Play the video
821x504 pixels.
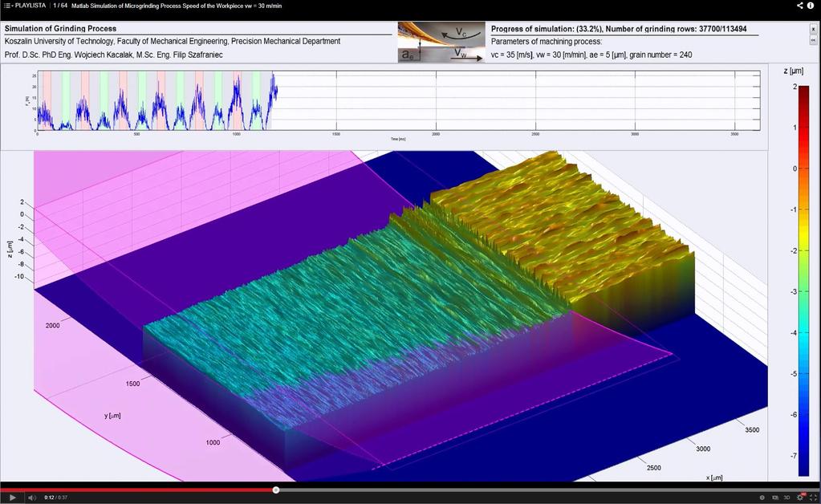(x=13, y=498)
